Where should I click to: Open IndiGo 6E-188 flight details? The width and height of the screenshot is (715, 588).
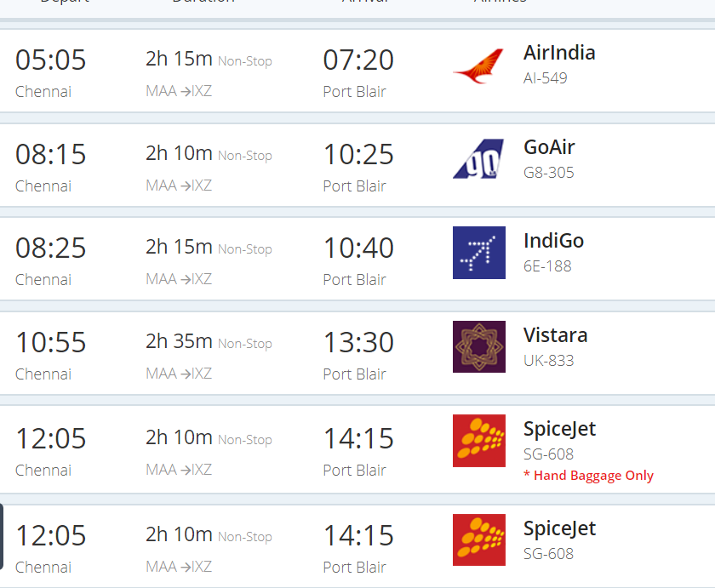click(x=547, y=266)
